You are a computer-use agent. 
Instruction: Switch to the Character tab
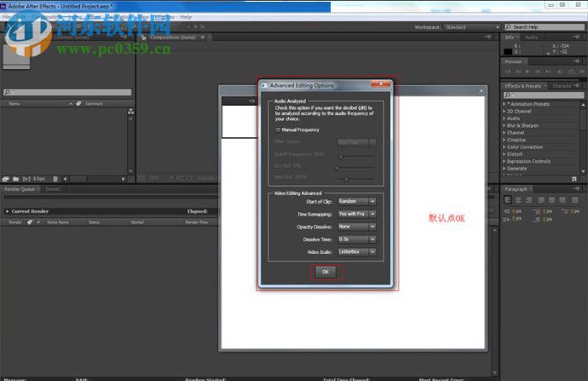[x=562, y=86]
